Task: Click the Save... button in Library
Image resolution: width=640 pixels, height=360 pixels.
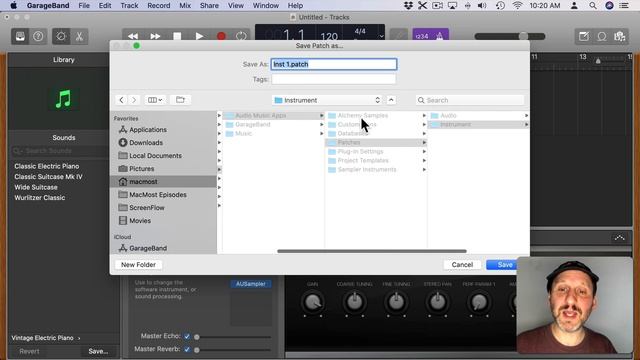Action: click(x=98, y=351)
